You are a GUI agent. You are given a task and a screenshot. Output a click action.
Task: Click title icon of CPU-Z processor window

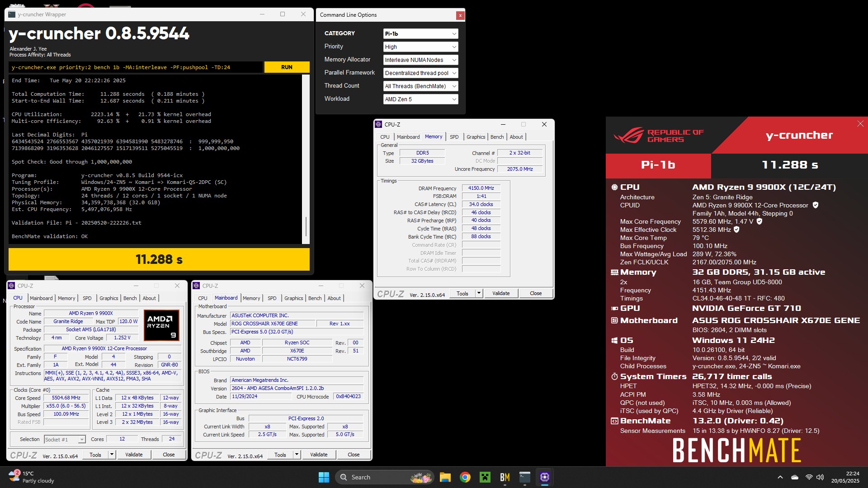click(x=11, y=286)
